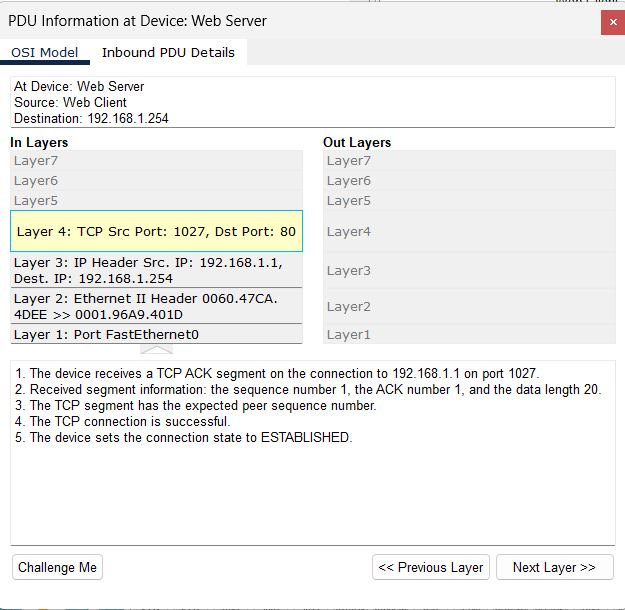
Task: Click Out Layers Layer4 row
Action: (469, 231)
